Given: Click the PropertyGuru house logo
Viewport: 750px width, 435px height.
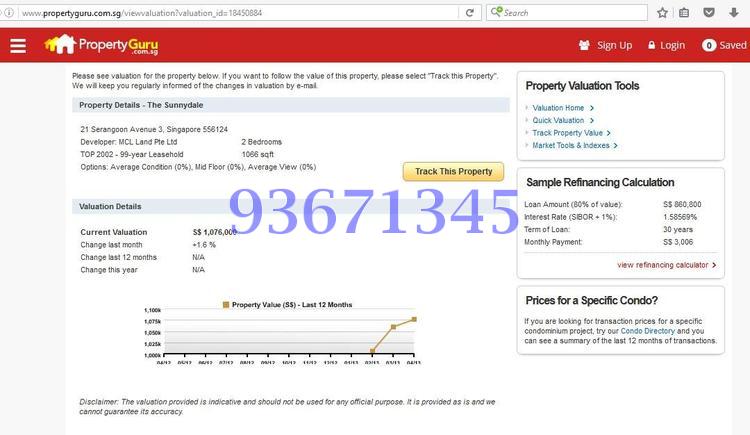Looking at the screenshot, I should coord(60,45).
